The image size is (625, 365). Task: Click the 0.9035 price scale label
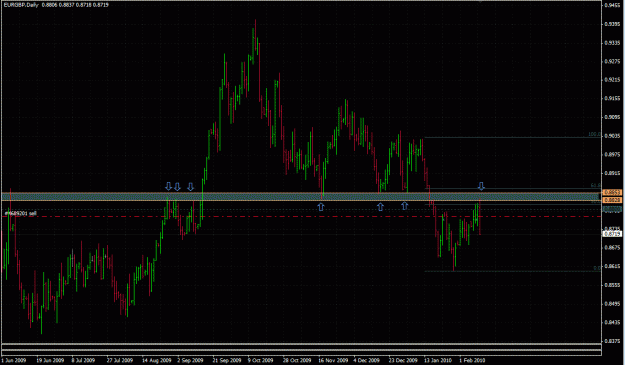pyautogui.click(x=612, y=136)
